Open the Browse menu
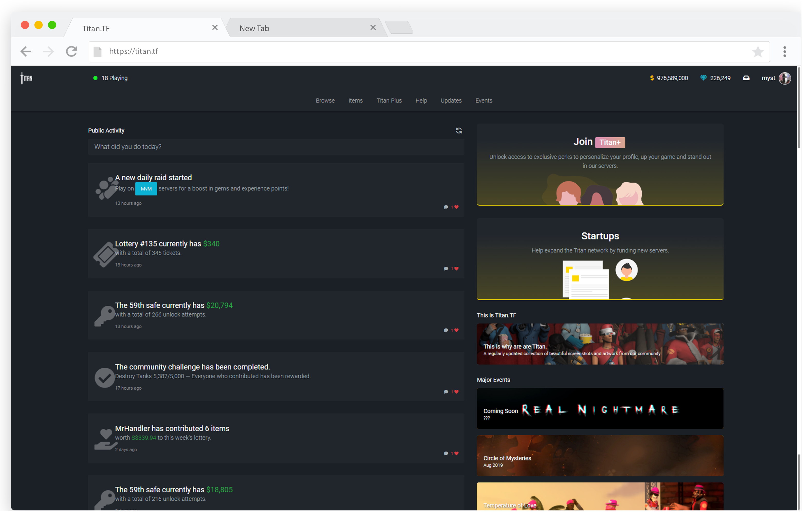This screenshot has height=524, width=812. tap(325, 101)
